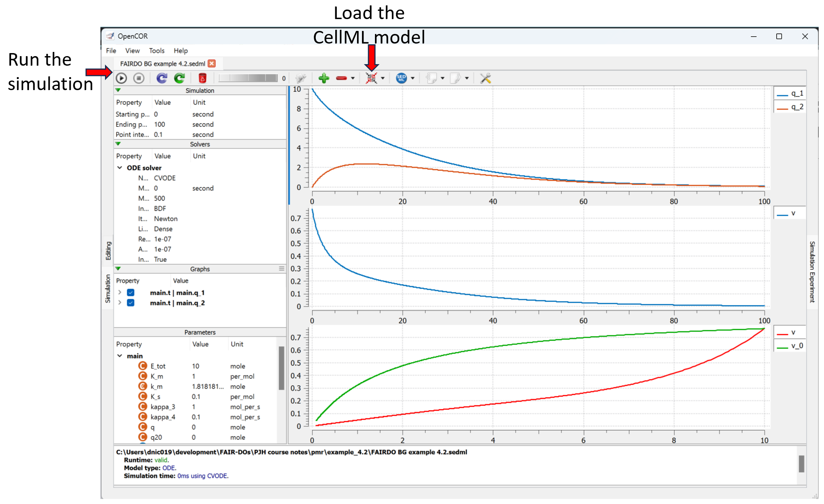The width and height of the screenshot is (824, 504).
Task: Click the export simulation data icon
Action: click(456, 78)
